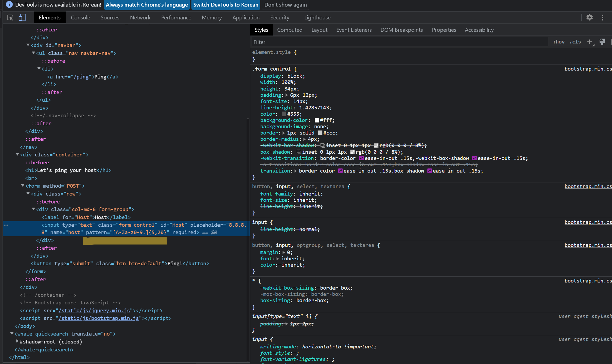Image resolution: width=612 pixels, height=364 pixels.
Task: Toggle the :hov element state panel
Action: tap(559, 42)
